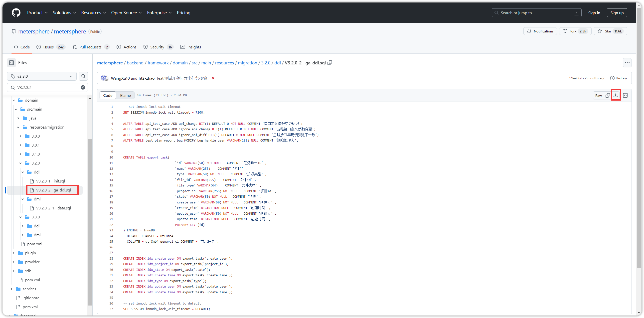Screen dimensions: 644x318
Task: Click the WangXu10 commit author link
Action: pyautogui.click(x=120, y=78)
